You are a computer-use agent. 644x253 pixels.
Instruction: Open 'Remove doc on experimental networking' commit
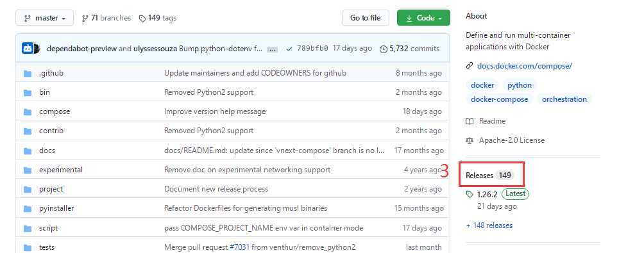click(247, 170)
